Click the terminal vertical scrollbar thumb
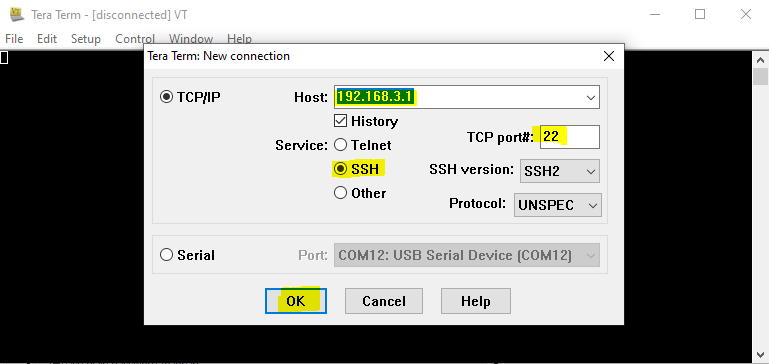 761,77
